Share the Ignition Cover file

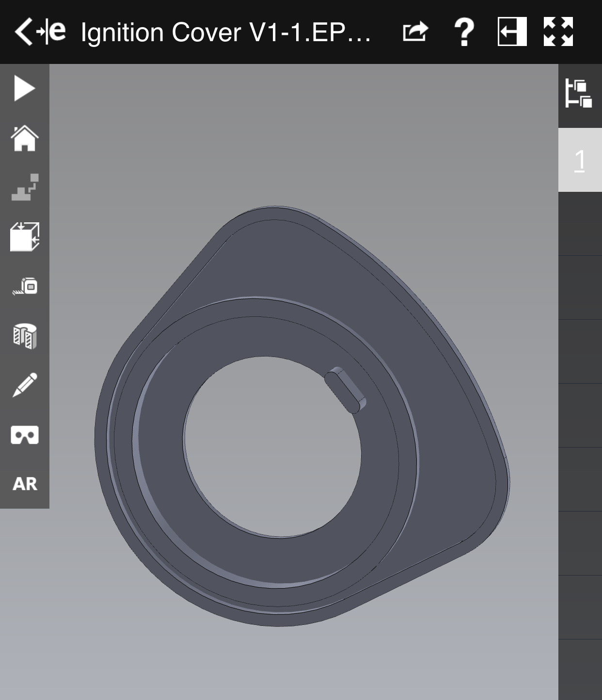point(415,32)
